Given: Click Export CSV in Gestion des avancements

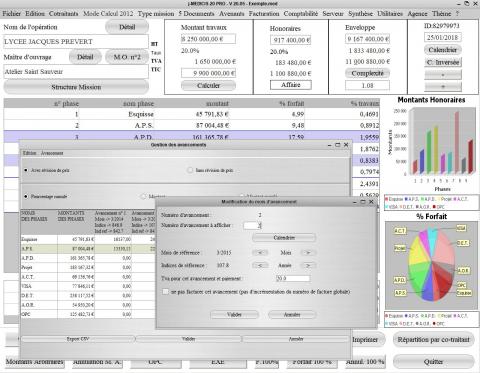Looking at the screenshot, I should [x=78, y=339].
